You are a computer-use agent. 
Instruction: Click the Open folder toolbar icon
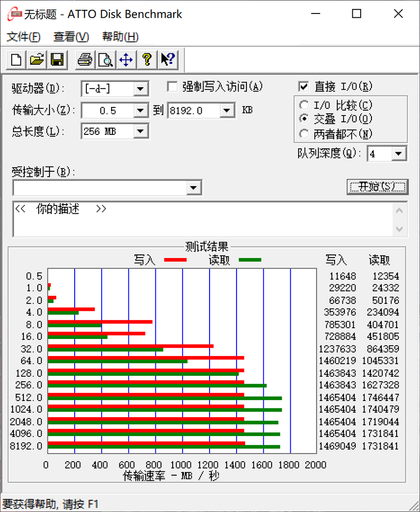pos(37,60)
